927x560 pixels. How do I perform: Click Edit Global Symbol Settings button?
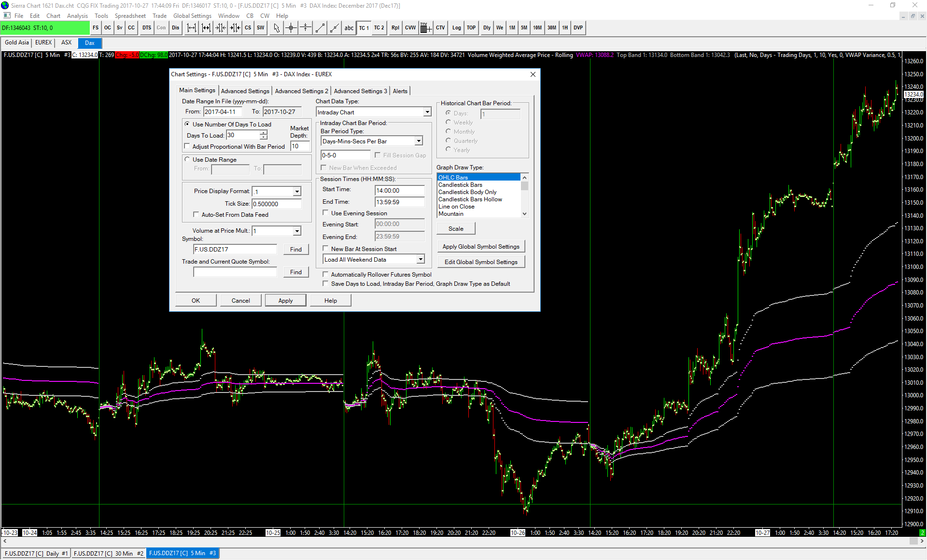tap(480, 262)
